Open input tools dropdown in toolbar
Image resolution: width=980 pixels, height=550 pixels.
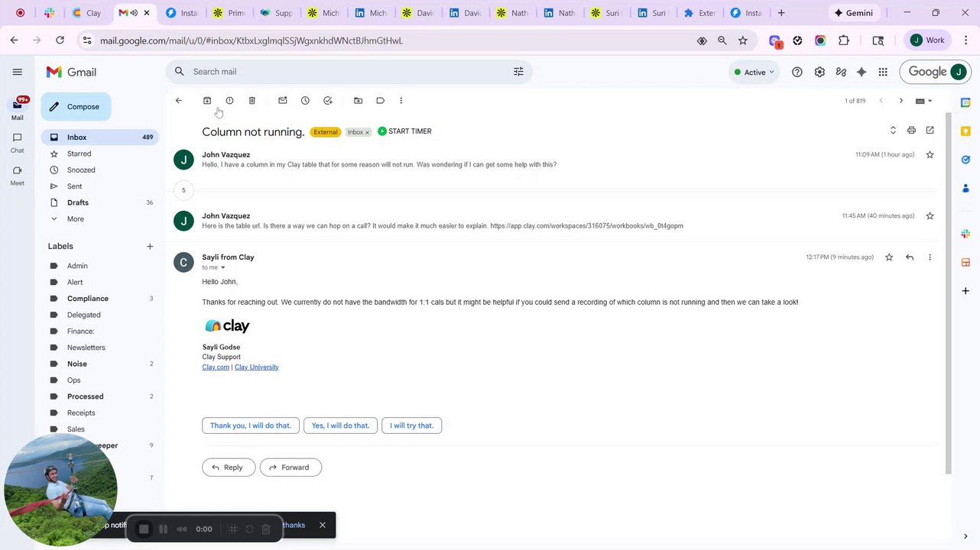click(924, 101)
